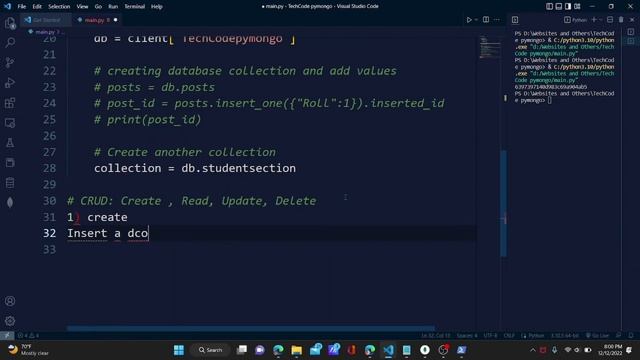The height and width of the screenshot is (360, 640).
Task: Kill the terminal with the trash icon
Action: point(621,20)
